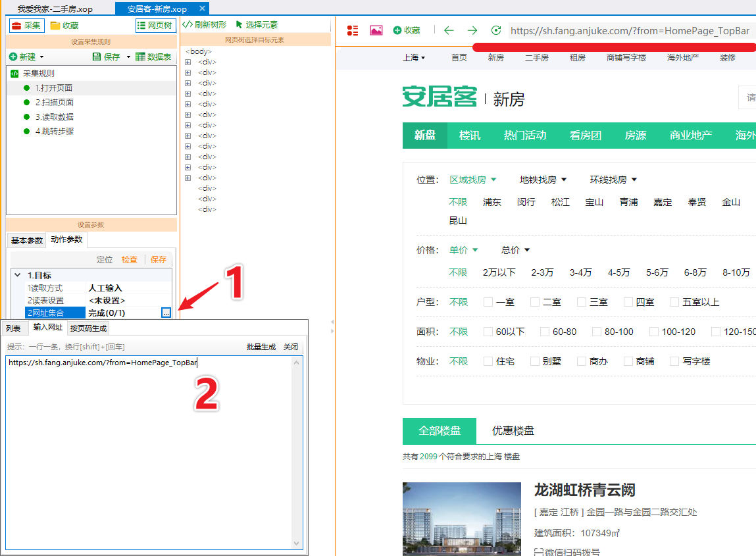Open the 总价 price dropdown

tap(515, 250)
